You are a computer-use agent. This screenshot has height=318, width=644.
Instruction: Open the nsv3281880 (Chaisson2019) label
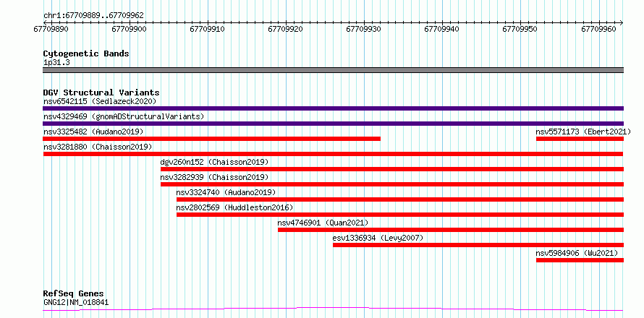click(98, 147)
